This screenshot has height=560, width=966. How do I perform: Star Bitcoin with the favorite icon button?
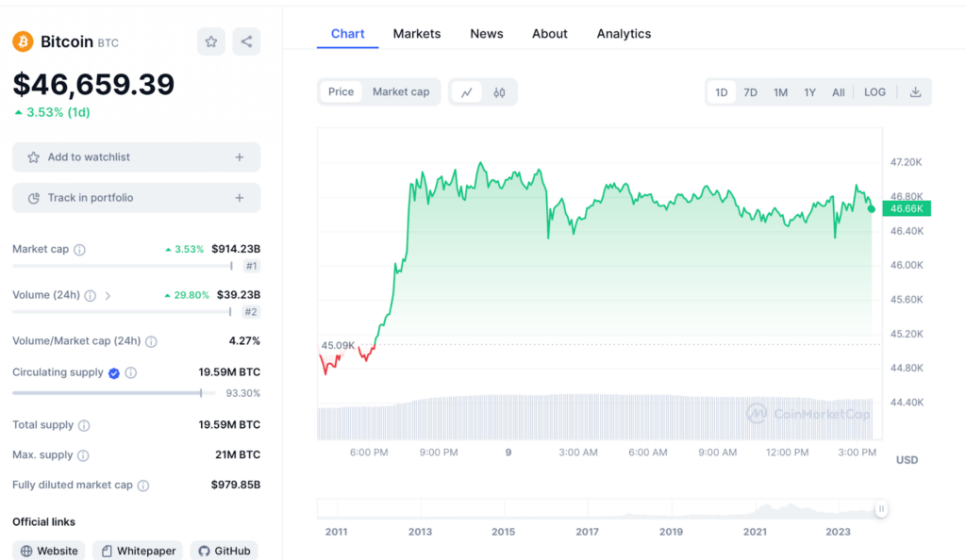[211, 41]
